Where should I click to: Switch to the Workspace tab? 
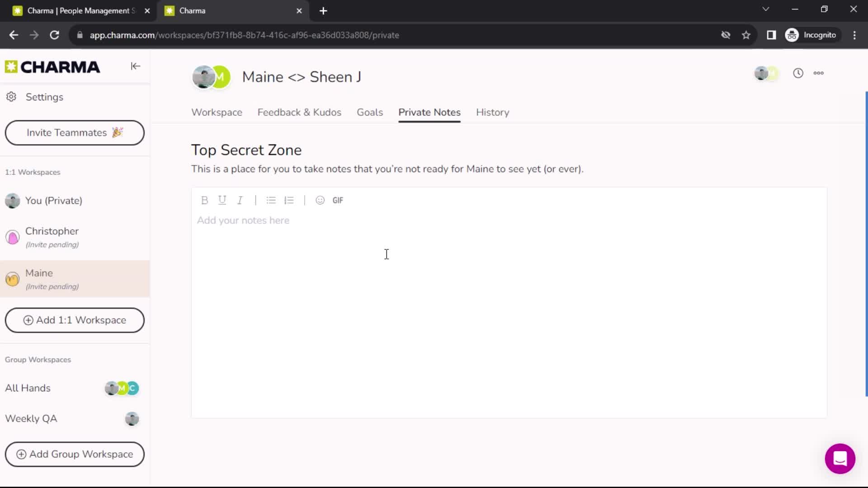tap(217, 112)
